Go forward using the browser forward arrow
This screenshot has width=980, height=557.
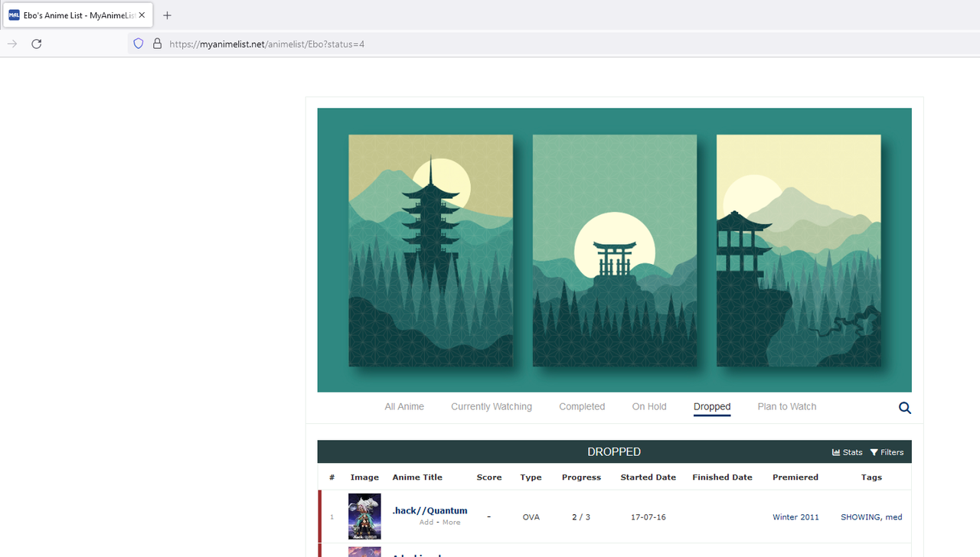pos(12,44)
